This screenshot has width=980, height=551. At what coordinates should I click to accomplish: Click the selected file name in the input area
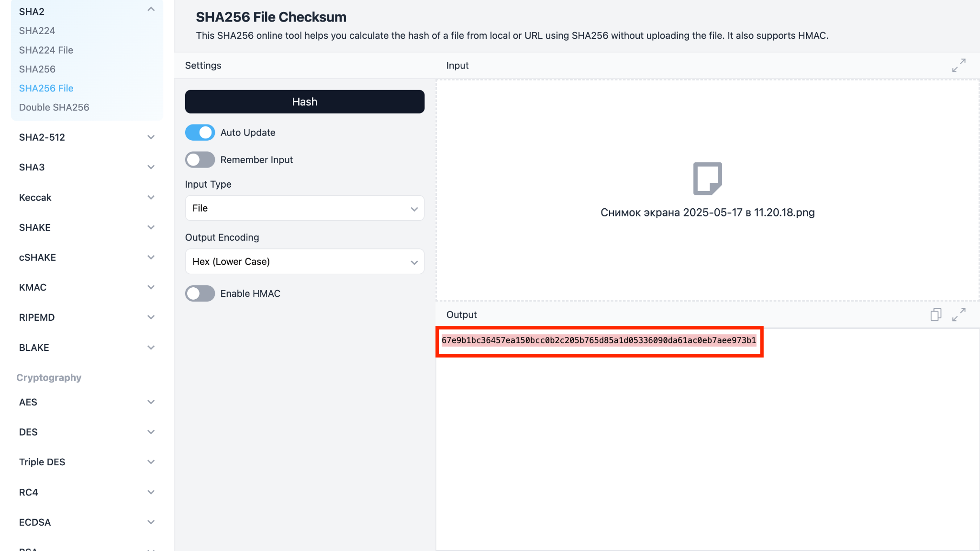[x=707, y=213]
